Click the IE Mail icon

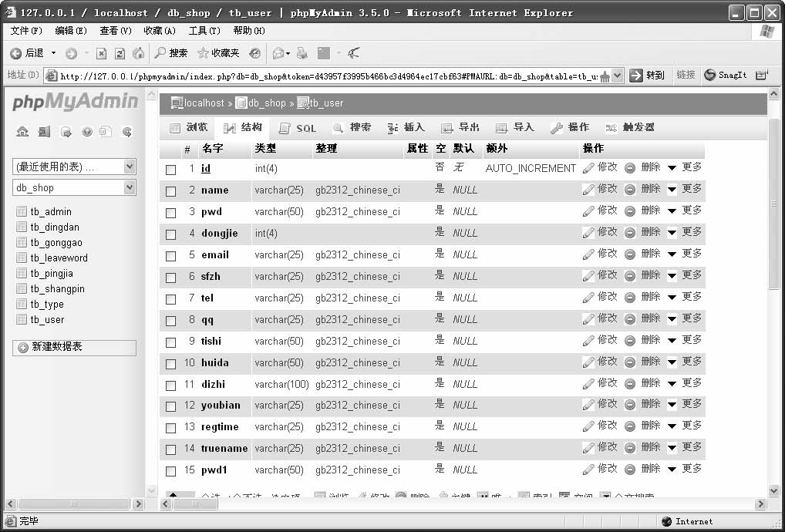point(279,53)
